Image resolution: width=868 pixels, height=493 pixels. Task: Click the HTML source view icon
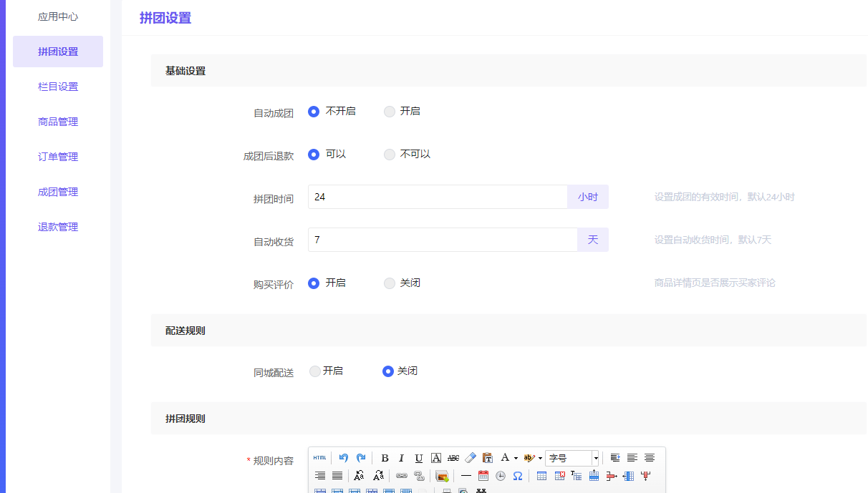point(319,458)
